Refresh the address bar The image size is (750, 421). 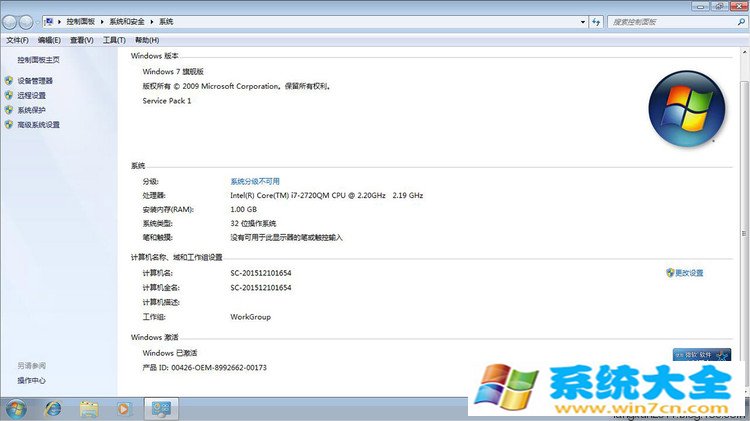596,22
